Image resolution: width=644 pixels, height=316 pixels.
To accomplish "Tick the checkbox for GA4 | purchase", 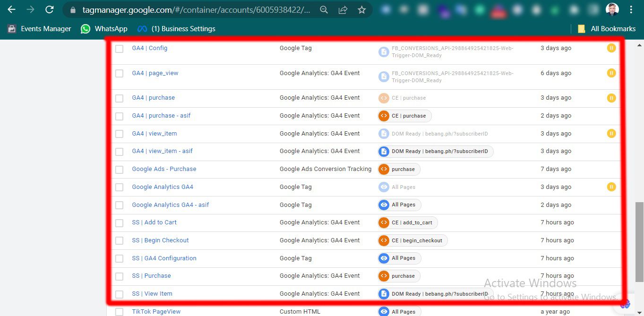I will pos(119,98).
